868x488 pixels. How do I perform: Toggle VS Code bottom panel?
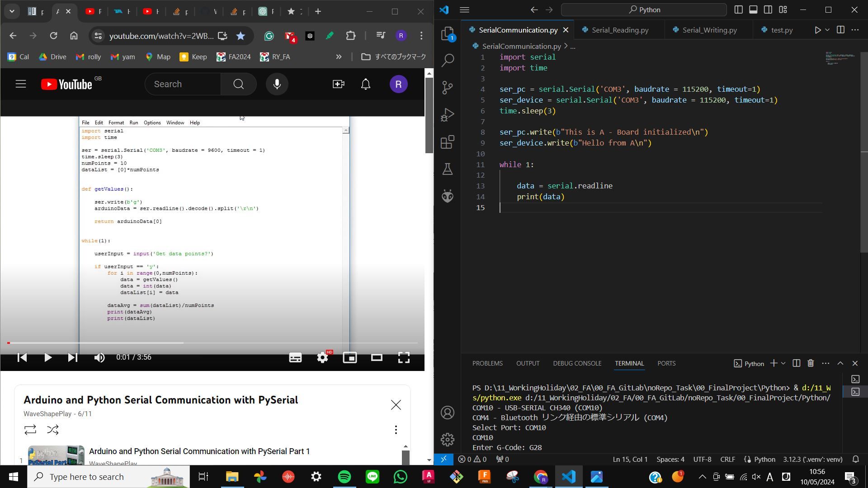tap(753, 9)
